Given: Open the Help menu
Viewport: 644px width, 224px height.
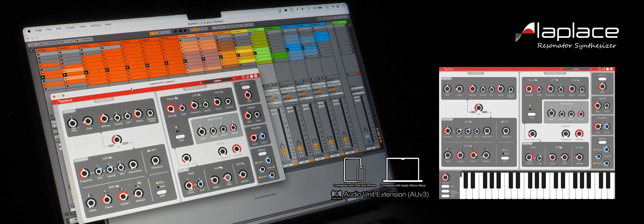Looking at the screenshot, I should [108, 24].
